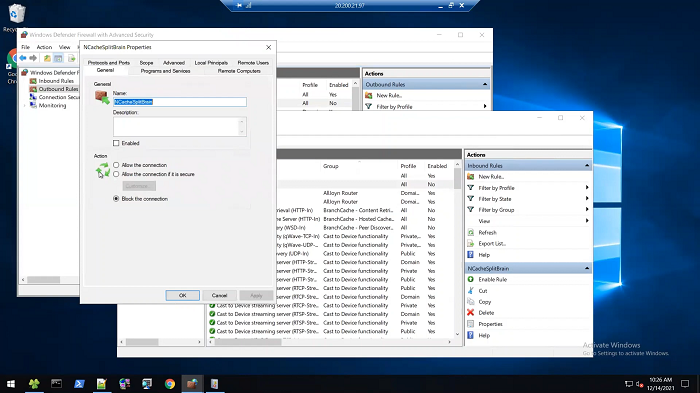This screenshot has width=700, height=393.
Task: Switch to the Scope tab
Action: tap(146, 63)
